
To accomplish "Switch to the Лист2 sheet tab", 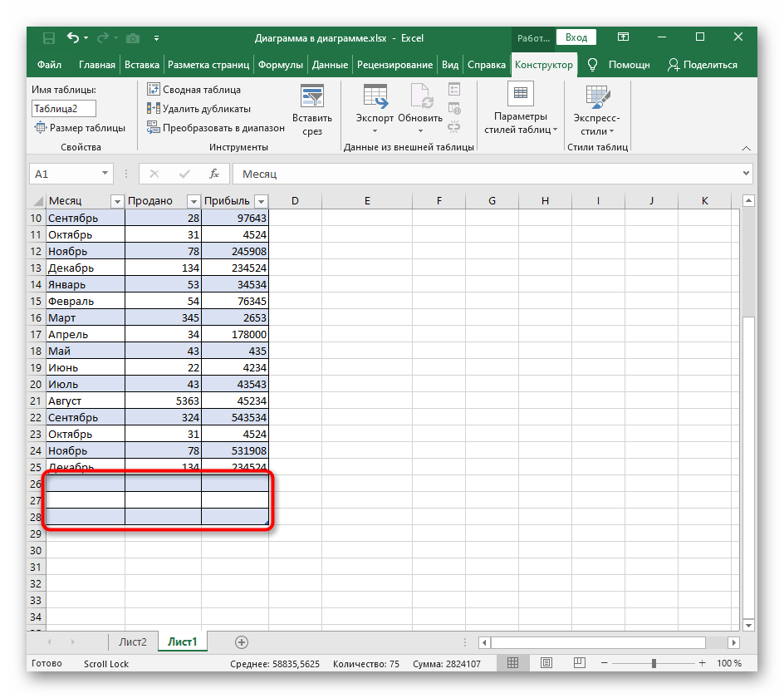I will pos(133,641).
